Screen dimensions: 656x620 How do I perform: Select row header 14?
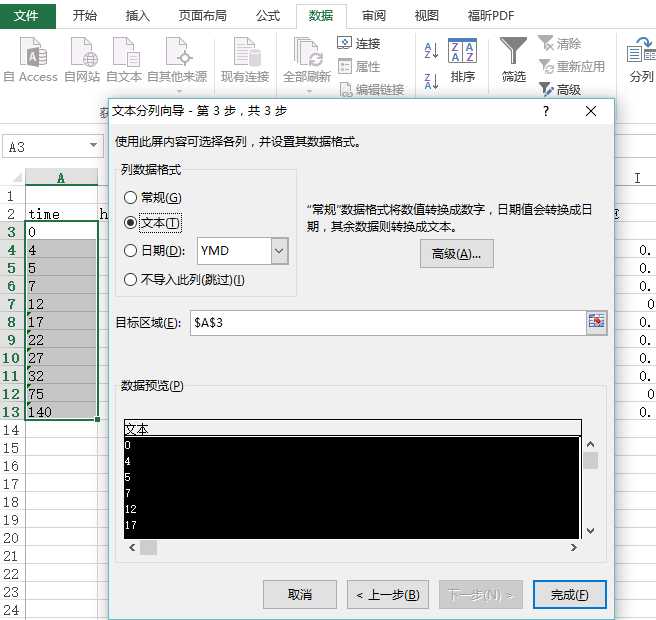(x=12, y=430)
